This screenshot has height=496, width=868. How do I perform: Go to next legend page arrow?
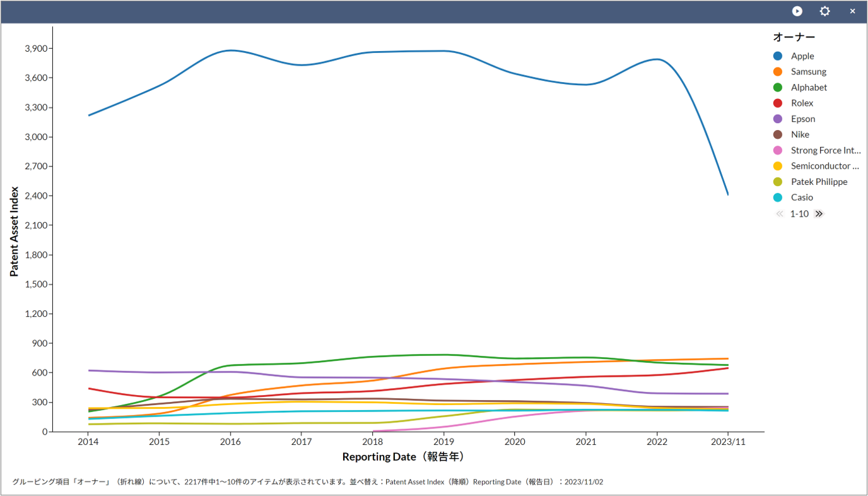(x=819, y=214)
